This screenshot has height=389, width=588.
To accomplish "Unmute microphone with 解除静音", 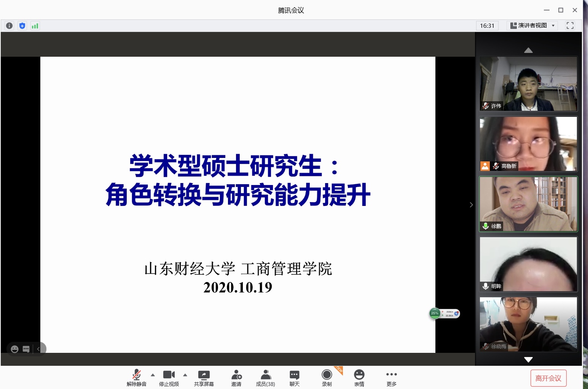I will click(136, 378).
